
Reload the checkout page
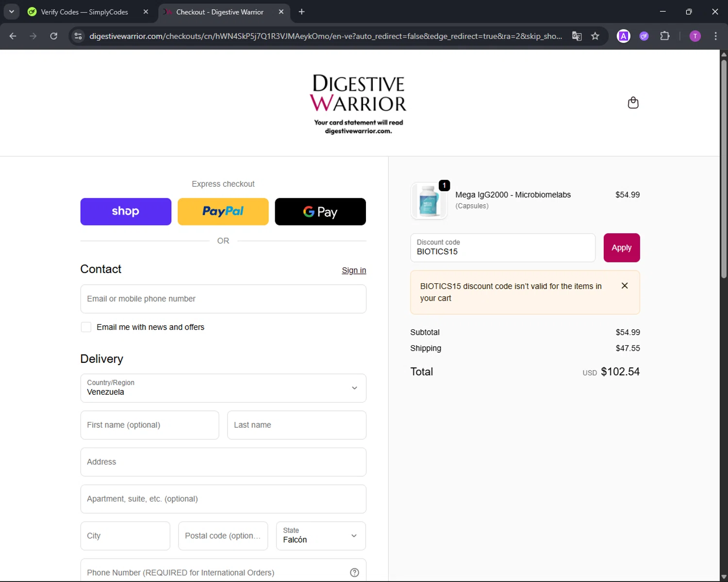[54, 36]
